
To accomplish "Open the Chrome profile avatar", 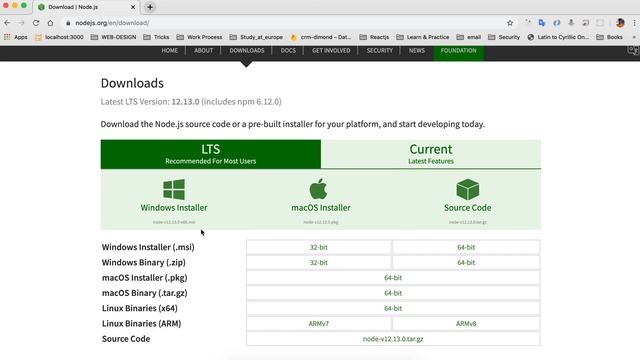I will pos(620,23).
